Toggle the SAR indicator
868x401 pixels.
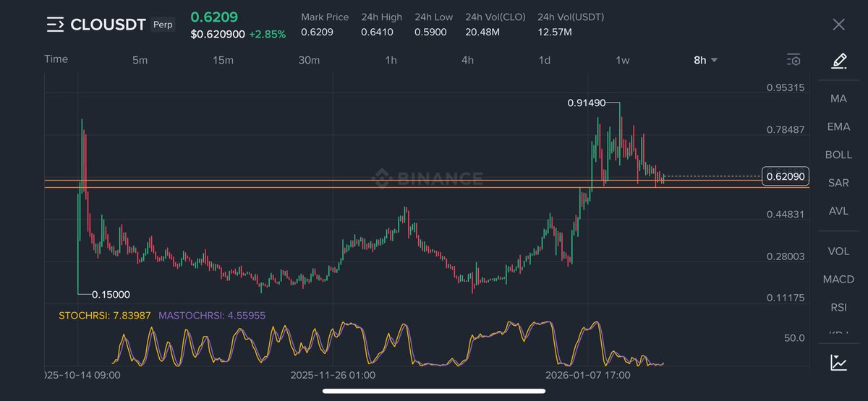pyautogui.click(x=838, y=183)
